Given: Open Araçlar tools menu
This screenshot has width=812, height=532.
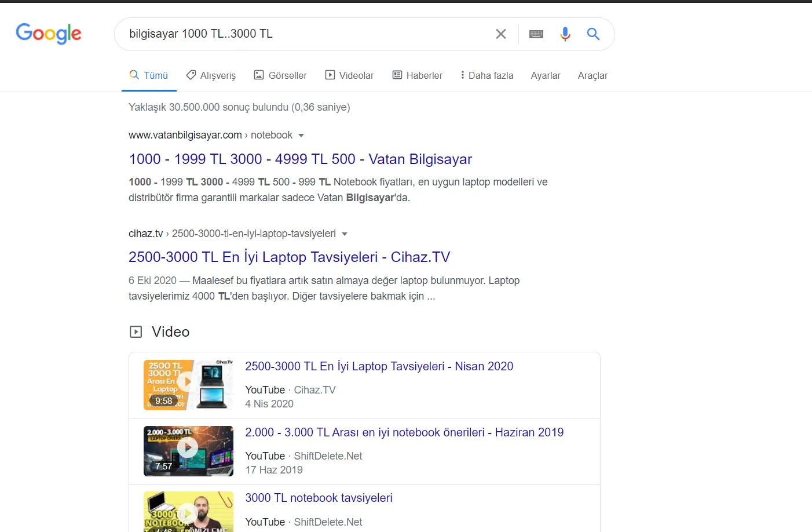Looking at the screenshot, I should coord(592,75).
